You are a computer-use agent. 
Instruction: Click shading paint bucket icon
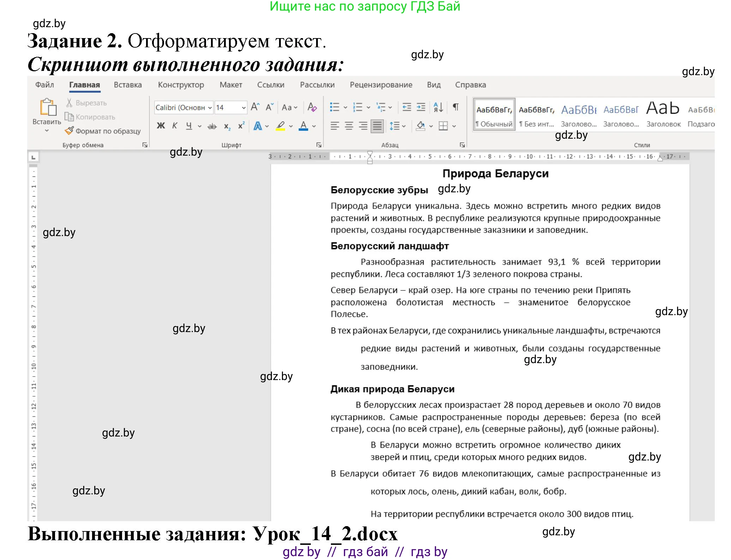421,126
